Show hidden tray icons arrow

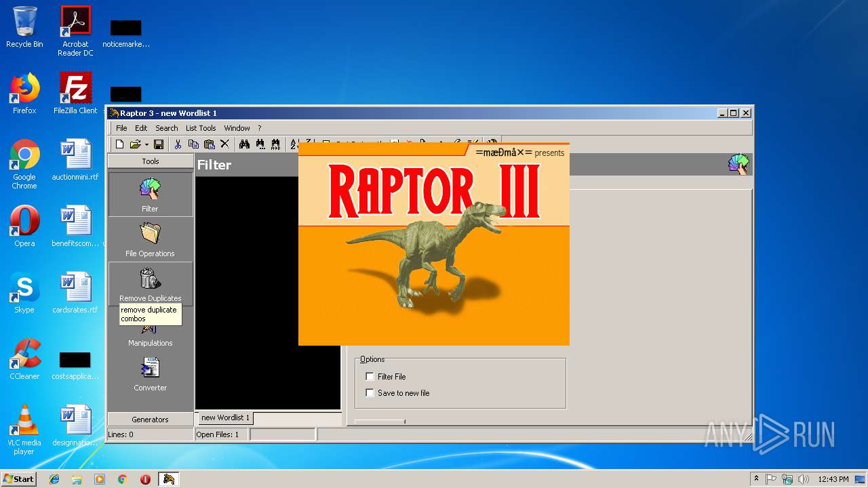point(756,479)
